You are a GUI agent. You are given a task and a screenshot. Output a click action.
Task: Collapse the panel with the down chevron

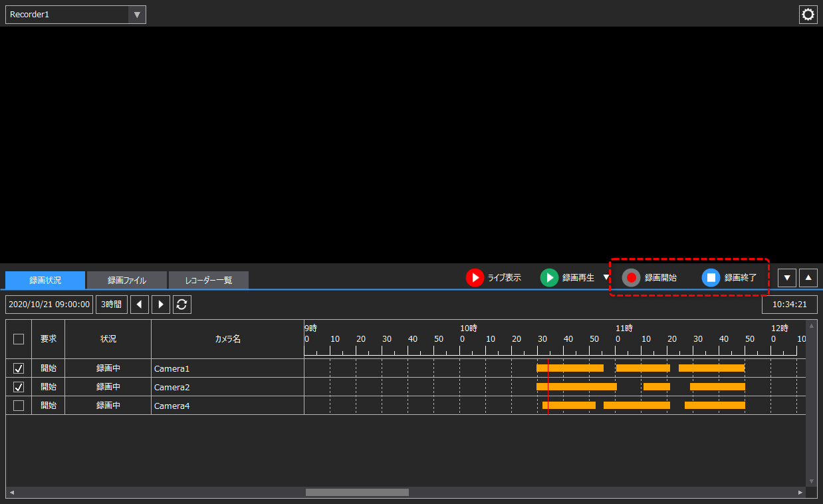pos(786,277)
